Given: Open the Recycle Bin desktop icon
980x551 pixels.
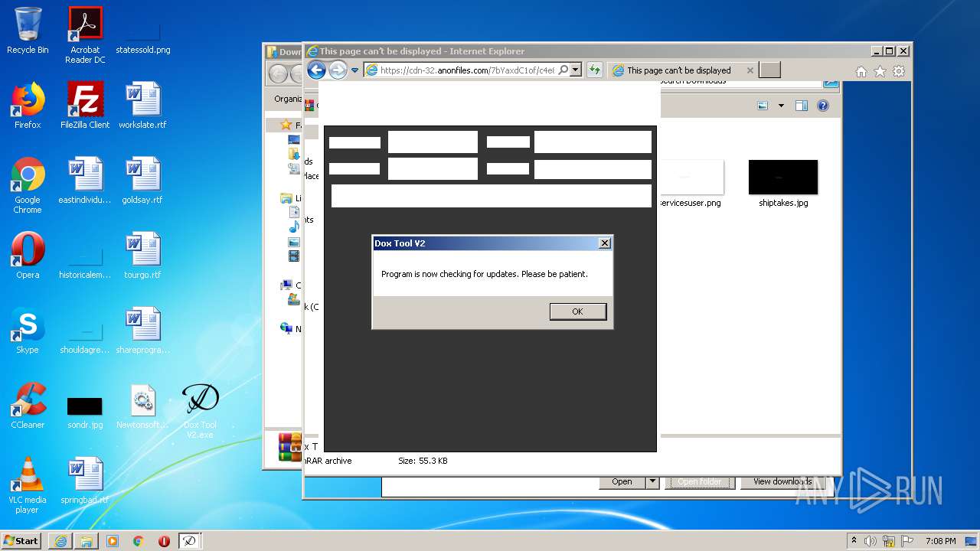Looking at the screenshot, I should pos(28,31).
